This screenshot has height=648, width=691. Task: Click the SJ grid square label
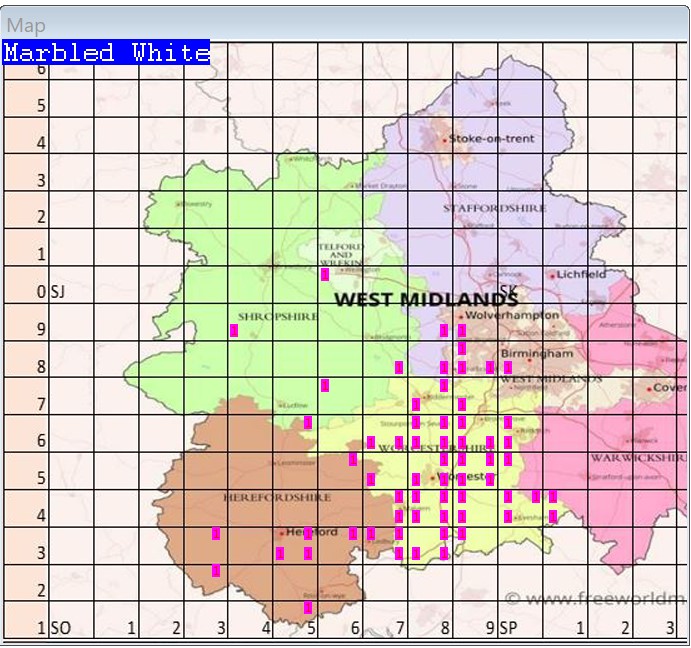coord(57,292)
